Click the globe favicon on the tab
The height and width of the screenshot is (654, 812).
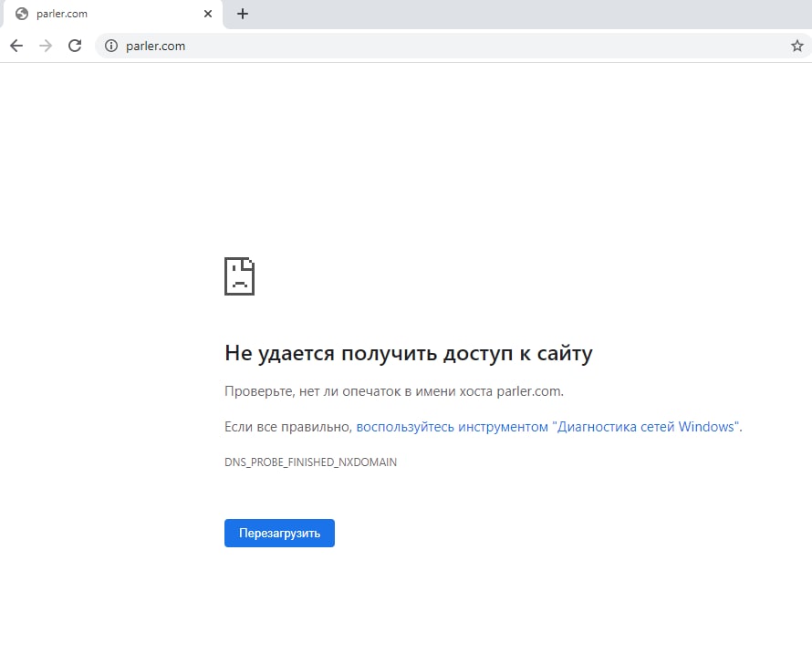pos(22,14)
